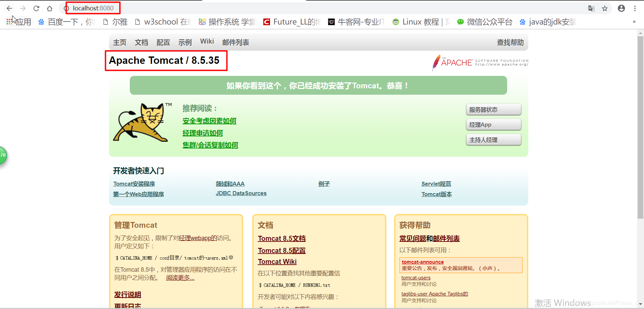Open the 经理webapp的 link
The width and height of the screenshot is (644, 309).
[198, 238]
